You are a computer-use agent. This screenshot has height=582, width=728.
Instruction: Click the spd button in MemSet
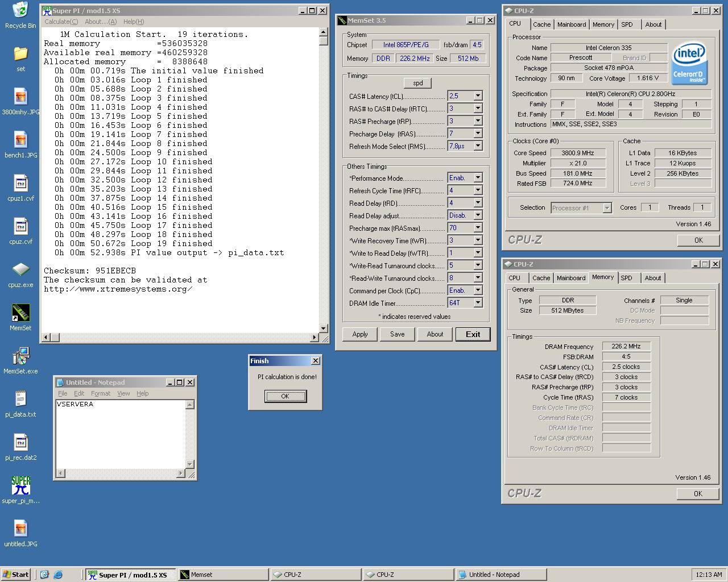point(418,83)
